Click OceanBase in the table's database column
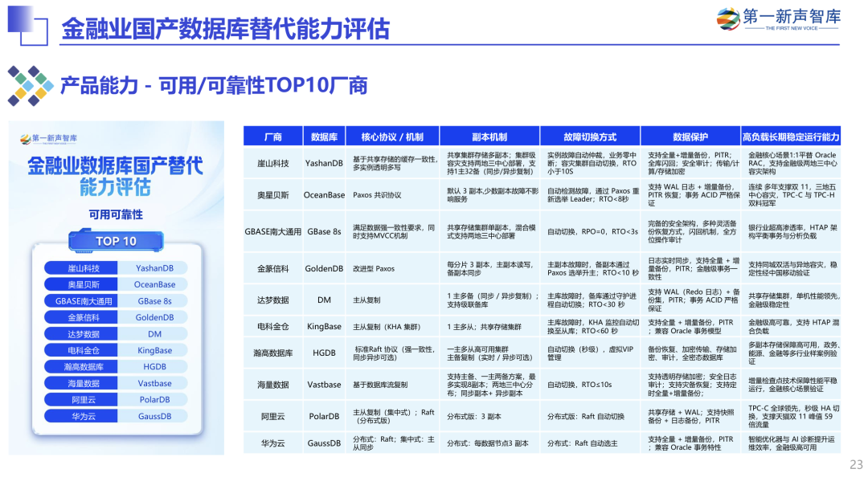The width and height of the screenshot is (868, 477). click(x=324, y=195)
